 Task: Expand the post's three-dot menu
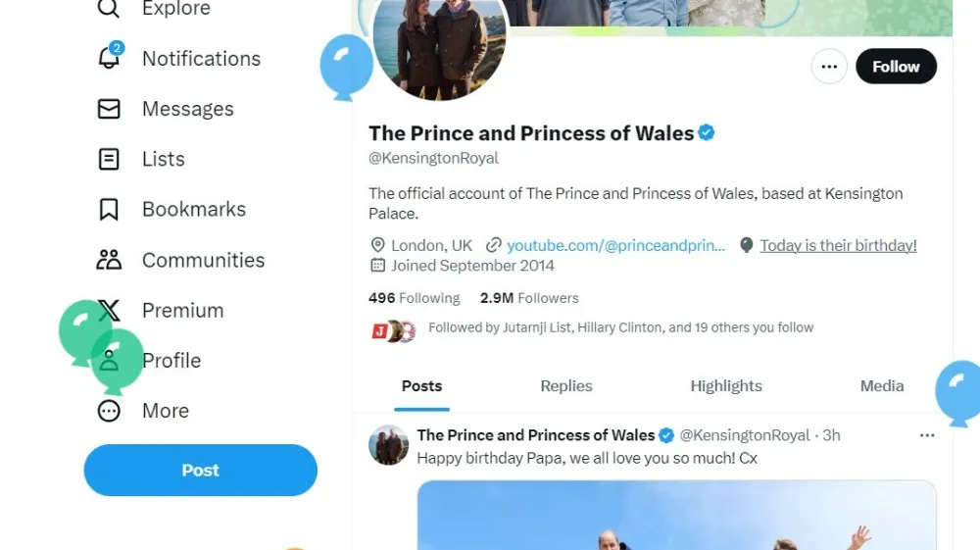point(927,435)
